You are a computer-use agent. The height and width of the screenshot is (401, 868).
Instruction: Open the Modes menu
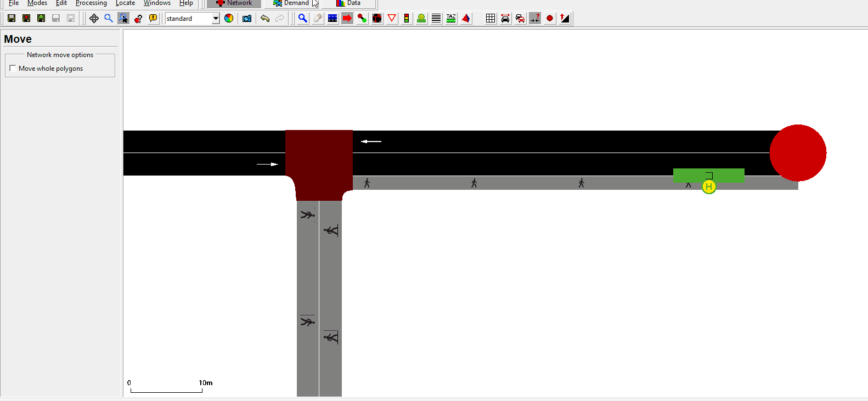tap(37, 3)
